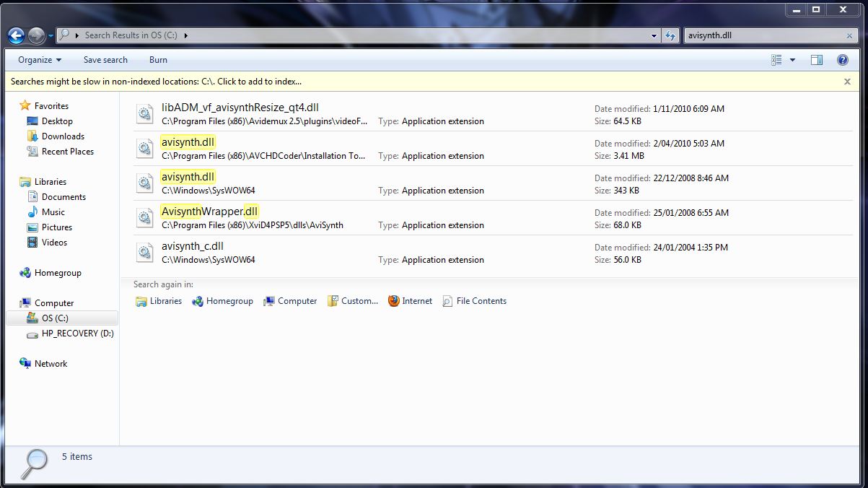The width and height of the screenshot is (868, 488).
Task: Click Save search in toolbar
Action: [x=105, y=60]
